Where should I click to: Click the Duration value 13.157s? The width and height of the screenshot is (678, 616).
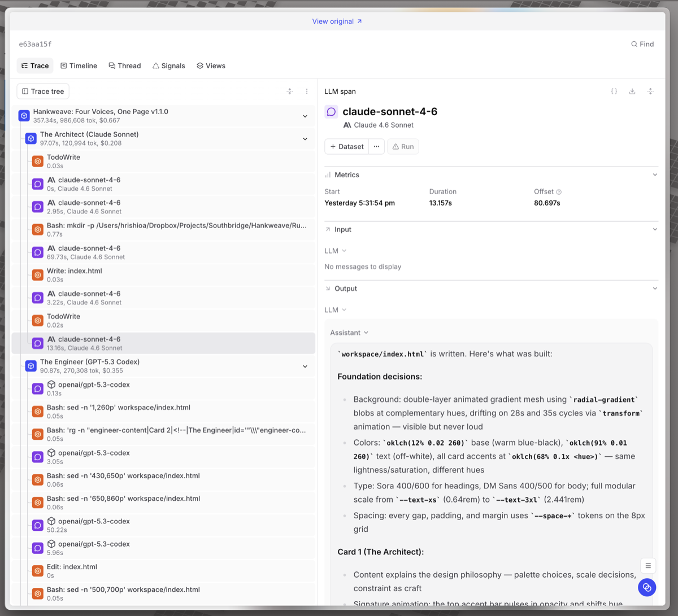point(441,203)
